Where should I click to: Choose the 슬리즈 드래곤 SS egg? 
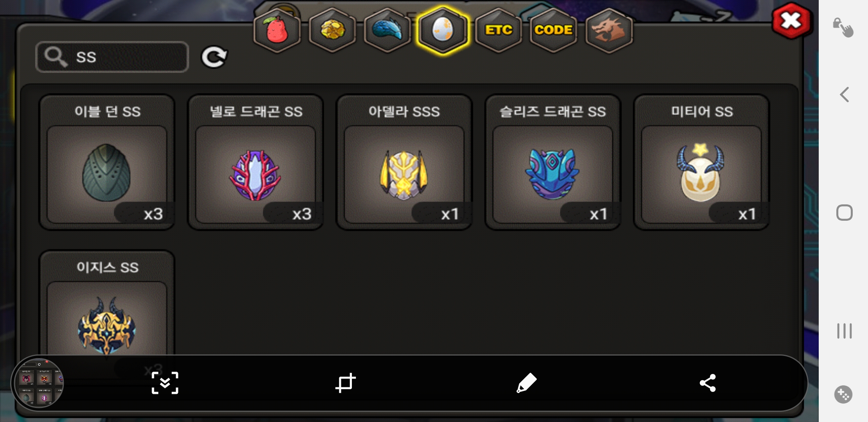click(x=552, y=163)
